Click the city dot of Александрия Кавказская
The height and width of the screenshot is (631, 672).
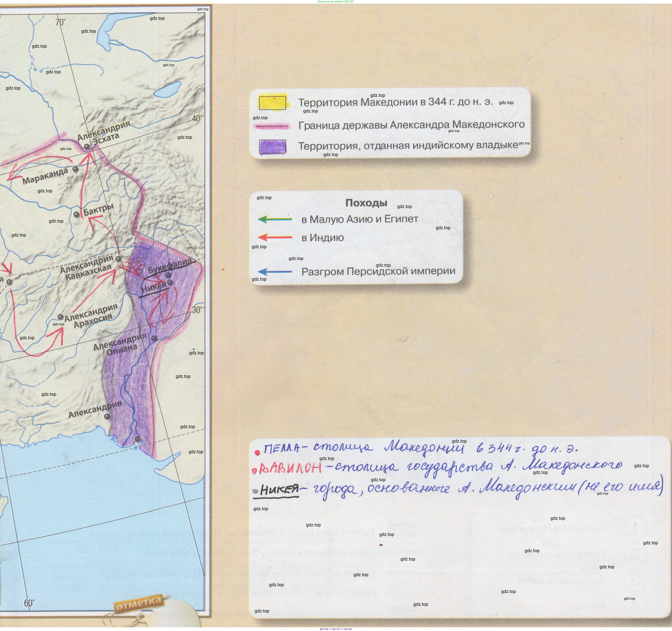118,259
